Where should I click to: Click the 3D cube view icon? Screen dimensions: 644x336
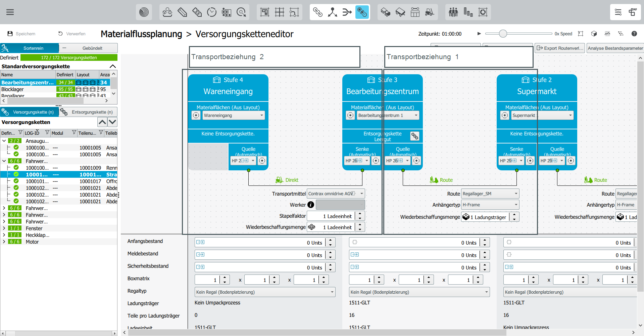594,34
